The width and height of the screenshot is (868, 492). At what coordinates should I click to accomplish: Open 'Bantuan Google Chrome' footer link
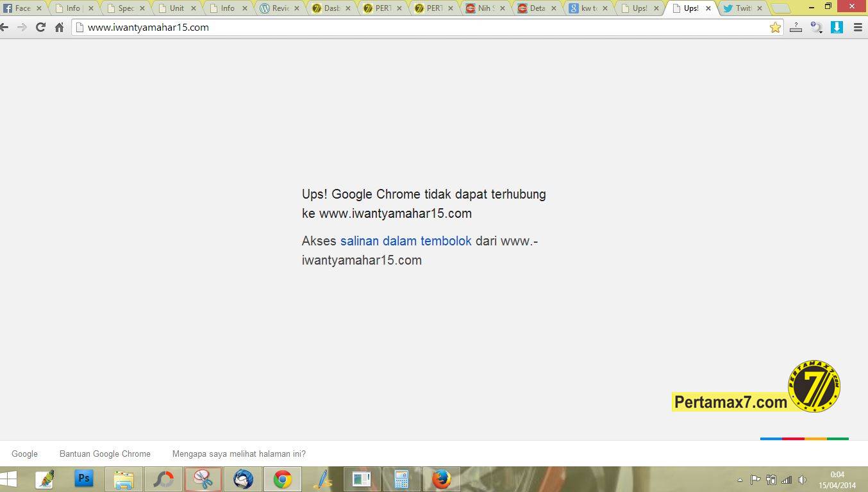(x=105, y=454)
